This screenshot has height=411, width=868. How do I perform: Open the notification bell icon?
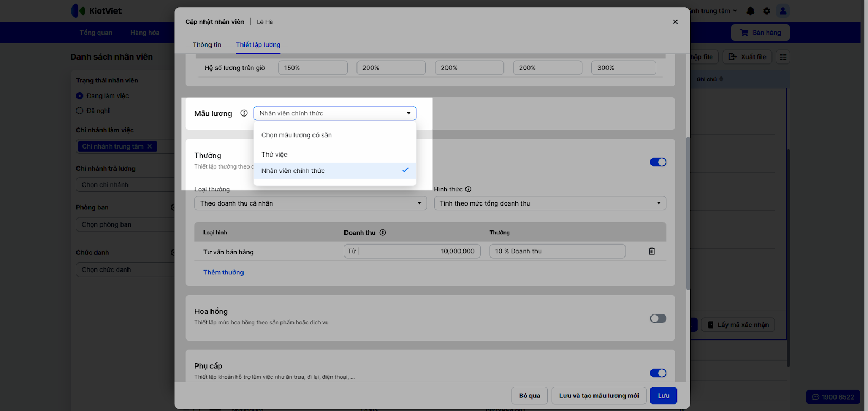click(750, 11)
